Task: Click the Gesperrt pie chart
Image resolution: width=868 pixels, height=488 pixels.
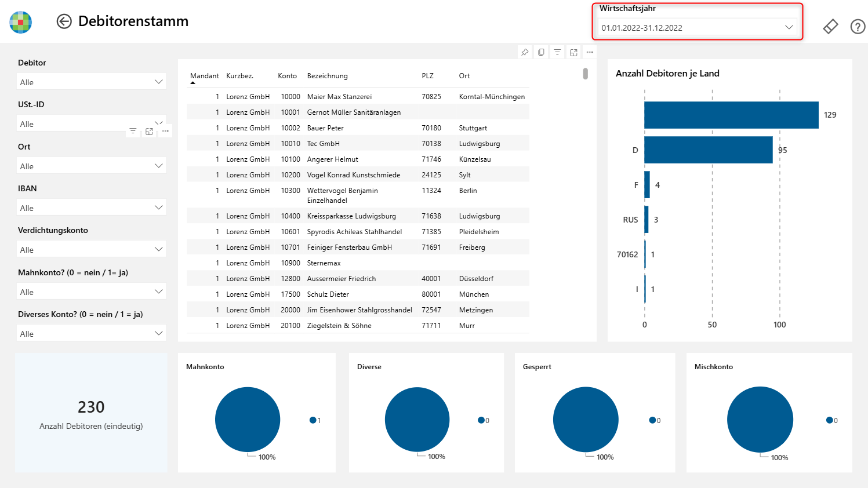Action: [586, 420]
